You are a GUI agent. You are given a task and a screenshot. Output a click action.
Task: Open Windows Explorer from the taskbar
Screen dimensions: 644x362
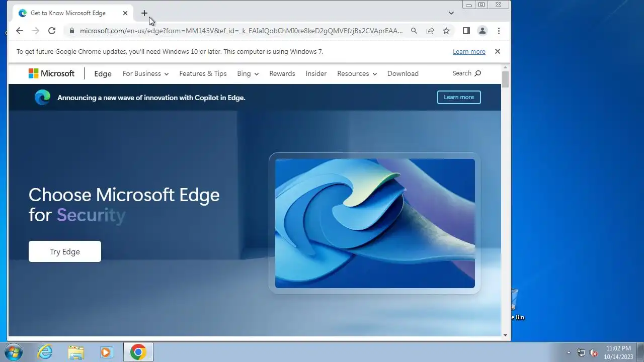(x=76, y=352)
